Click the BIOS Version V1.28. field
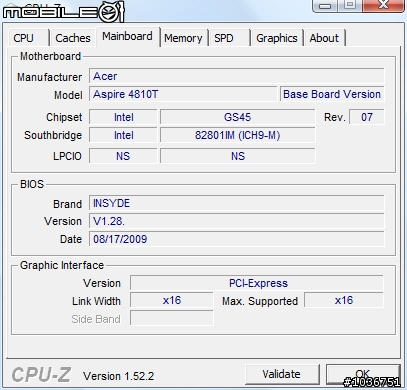The height and width of the screenshot is (390, 407). click(x=237, y=221)
